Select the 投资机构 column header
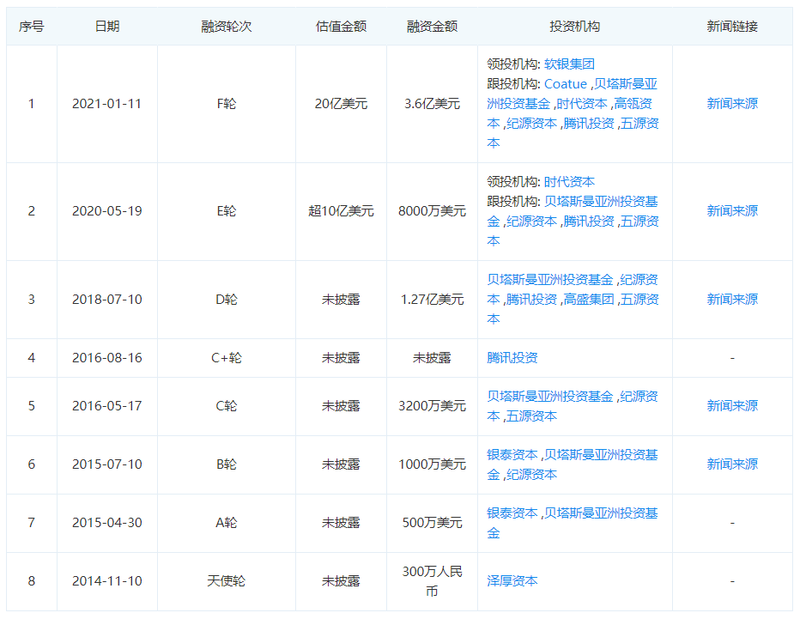The image size is (800, 619). pos(574,27)
